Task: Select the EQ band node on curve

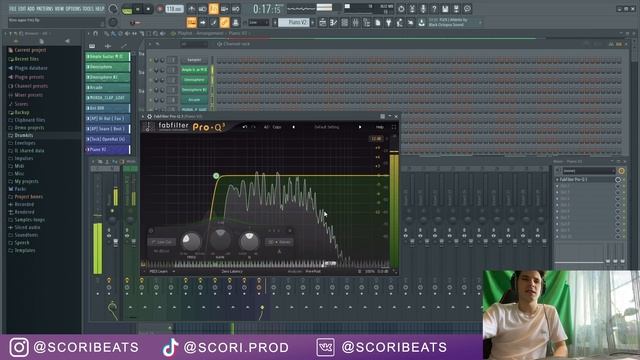Action: click(x=216, y=176)
